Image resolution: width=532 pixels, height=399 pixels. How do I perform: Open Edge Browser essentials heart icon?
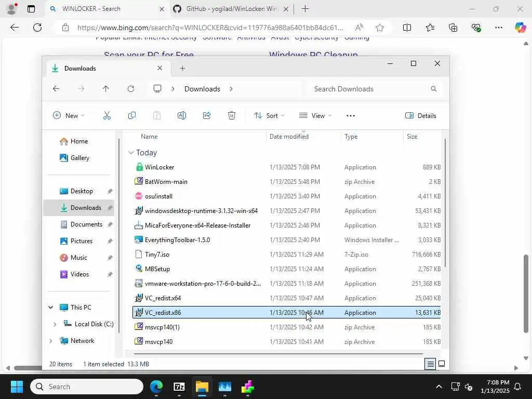click(x=476, y=28)
